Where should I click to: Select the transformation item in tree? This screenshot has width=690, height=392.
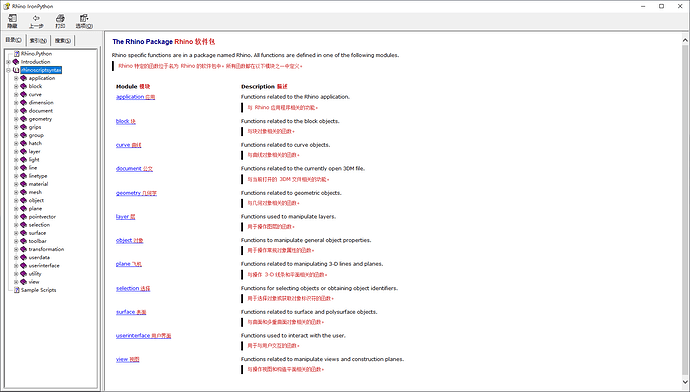tap(46, 249)
